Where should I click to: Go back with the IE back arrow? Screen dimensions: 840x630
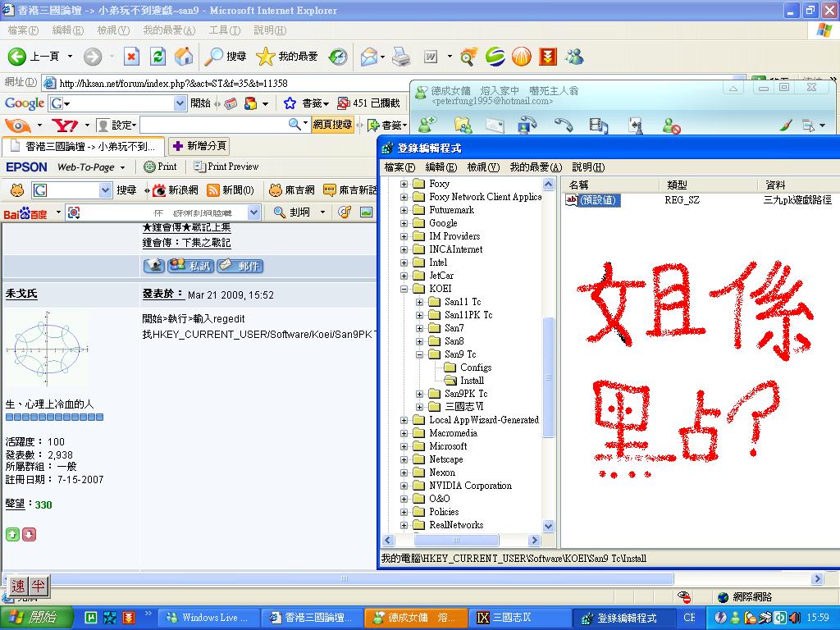[x=16, y=57]
